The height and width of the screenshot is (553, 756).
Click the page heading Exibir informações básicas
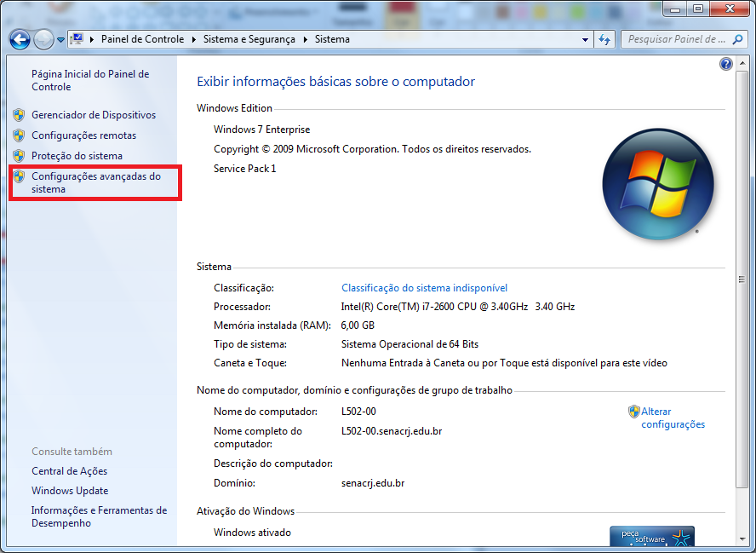(335, 82)
